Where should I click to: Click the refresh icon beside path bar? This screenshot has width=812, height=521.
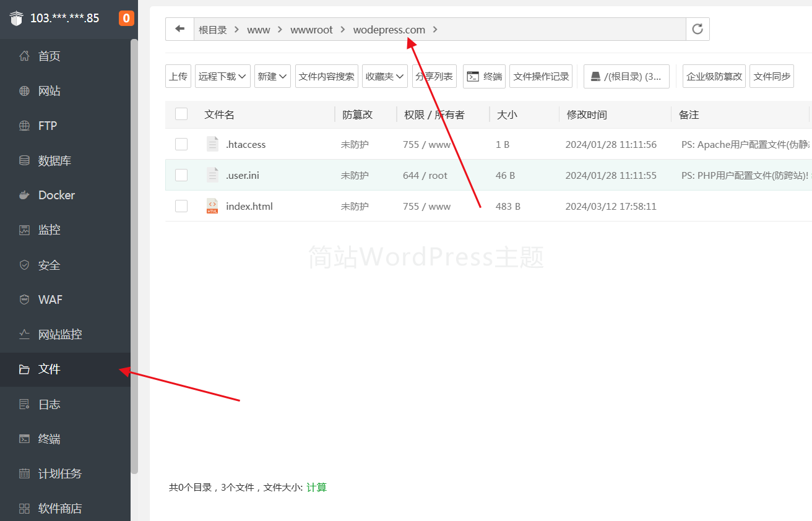point(698,29)
